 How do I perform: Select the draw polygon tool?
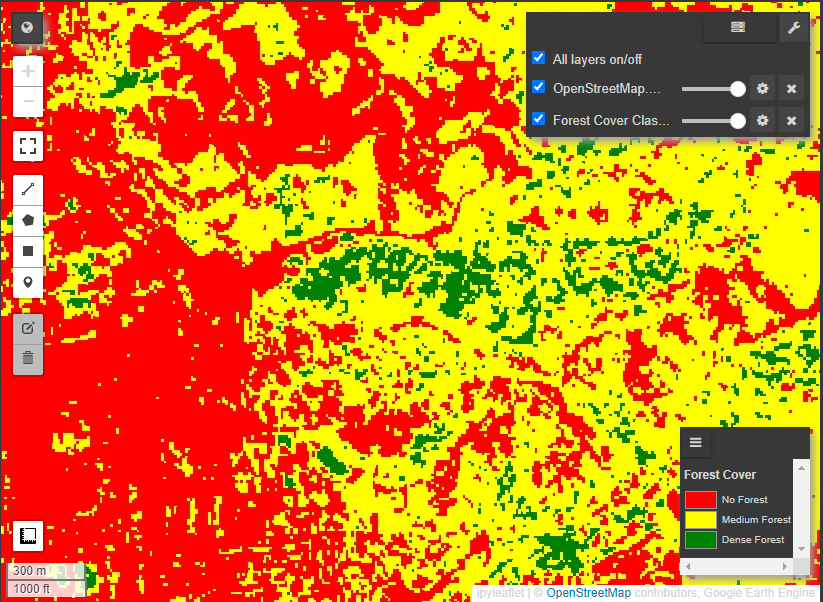(28, 220)
